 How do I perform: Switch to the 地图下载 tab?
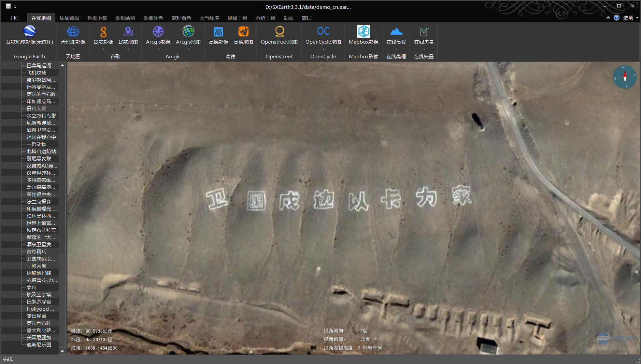coord(97,18)
